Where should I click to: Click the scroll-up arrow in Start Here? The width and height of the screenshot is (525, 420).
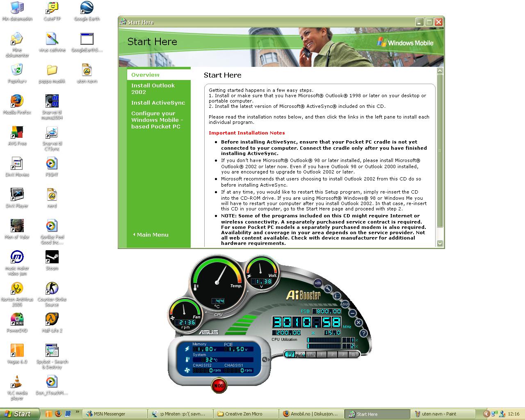(440, 71)
